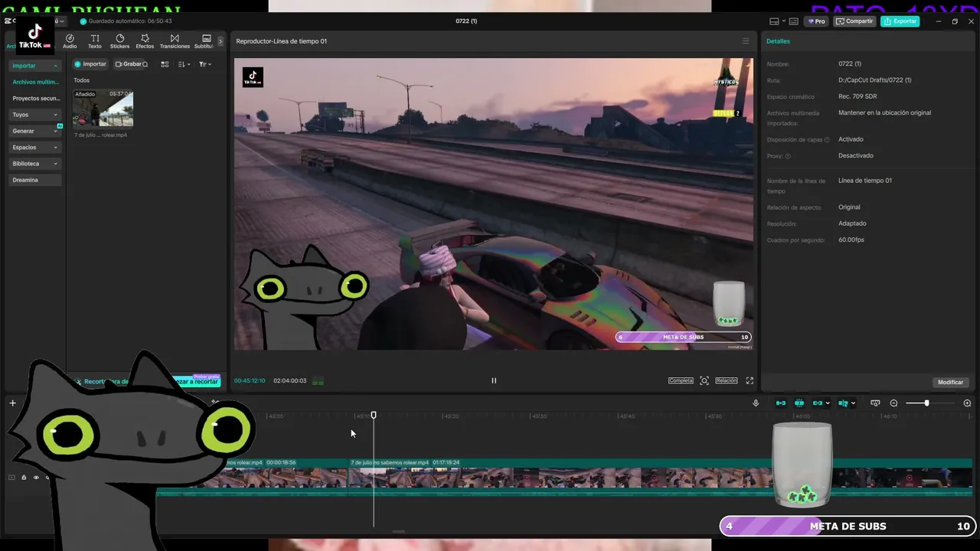The image size is (980, 551).
Task: Click the 'Disposición de capas' info icon
Action: pos(827,140)
